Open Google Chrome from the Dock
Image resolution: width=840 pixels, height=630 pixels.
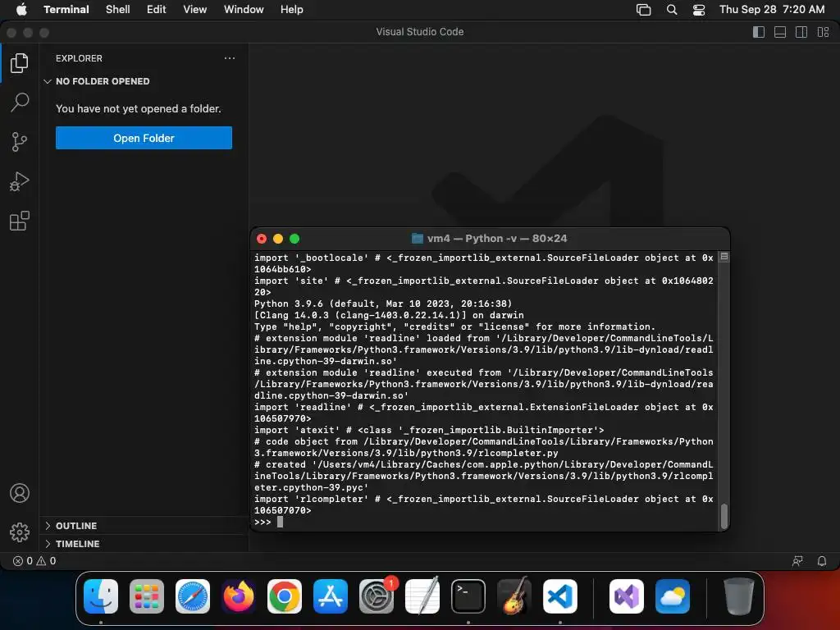[x=285, y=596]
